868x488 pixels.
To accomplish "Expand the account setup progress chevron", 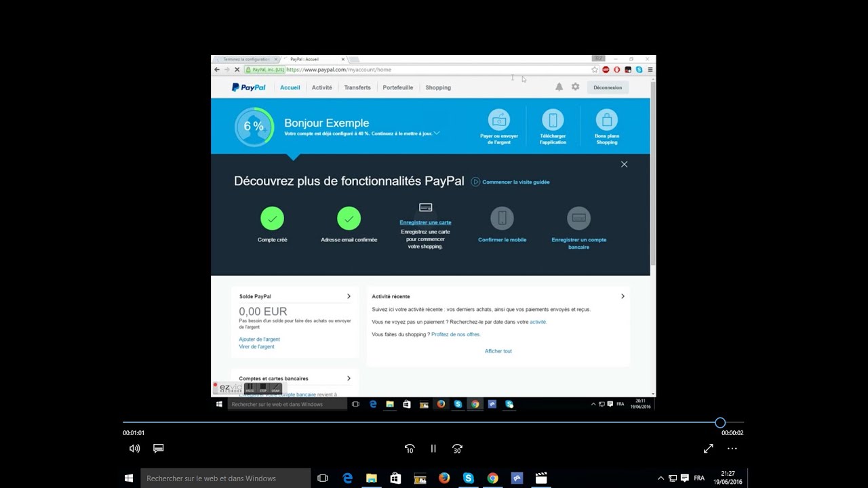I will (x=437, y=133).
